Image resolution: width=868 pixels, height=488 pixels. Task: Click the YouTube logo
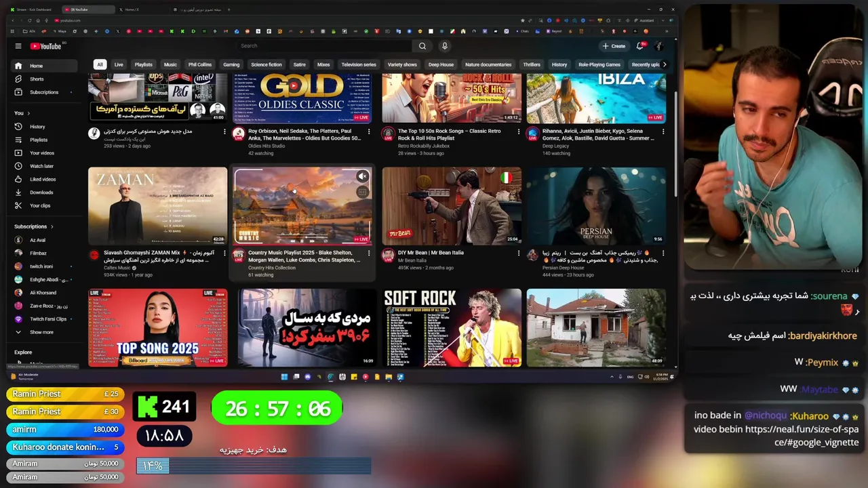point(45,46)
